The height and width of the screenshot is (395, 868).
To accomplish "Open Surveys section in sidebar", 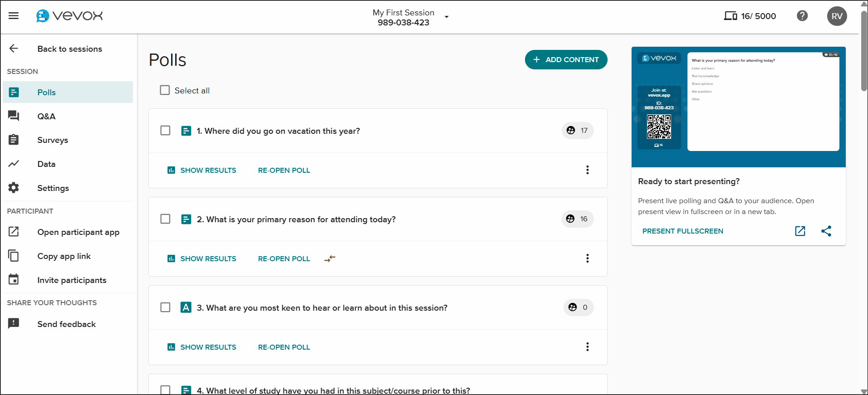I will tap(53, 140).
